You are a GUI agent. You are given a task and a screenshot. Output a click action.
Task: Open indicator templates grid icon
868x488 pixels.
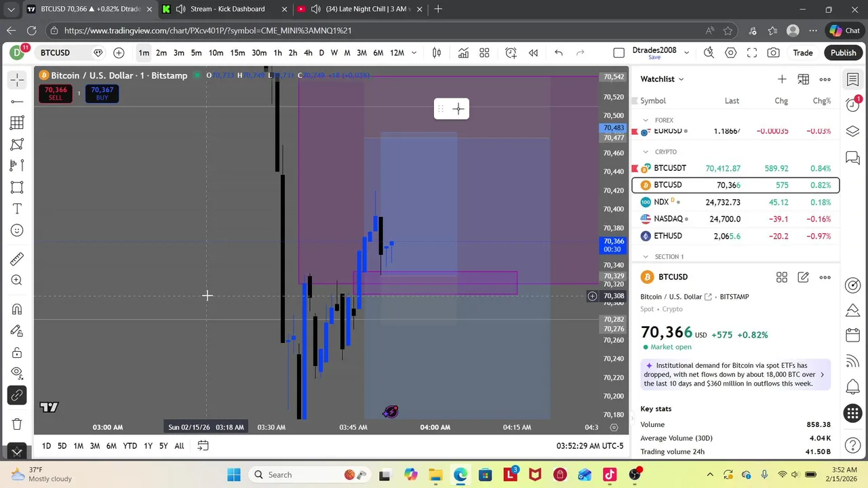tap(485, 53)
